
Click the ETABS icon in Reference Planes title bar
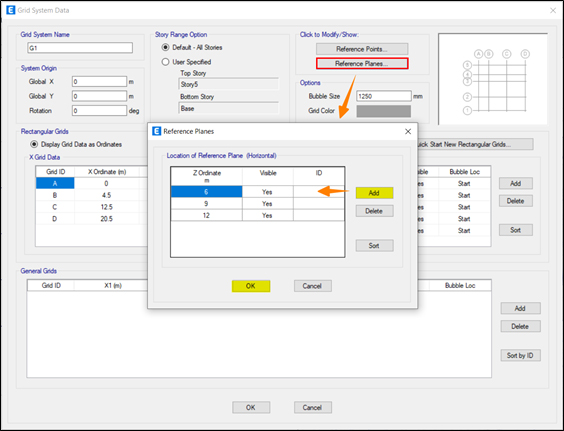[x=156, y=131]
